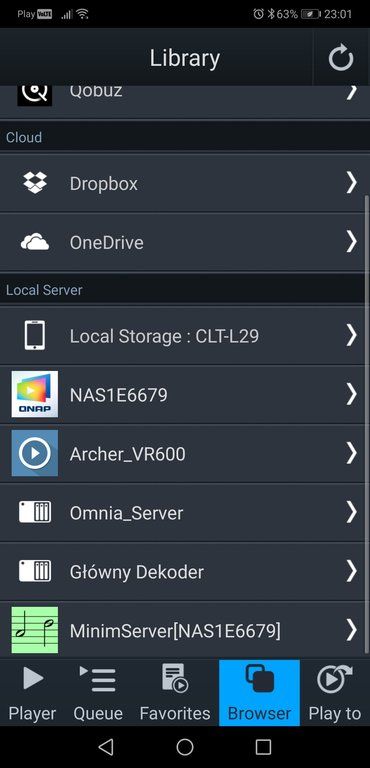Open the QNAP NAS1E6679 server thumbnail

tap(35, 394)
